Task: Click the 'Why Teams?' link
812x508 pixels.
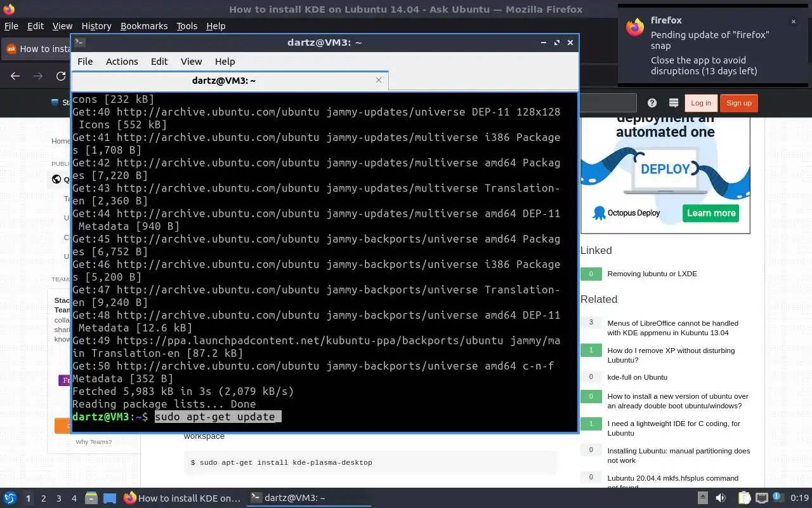Action: 93,442
